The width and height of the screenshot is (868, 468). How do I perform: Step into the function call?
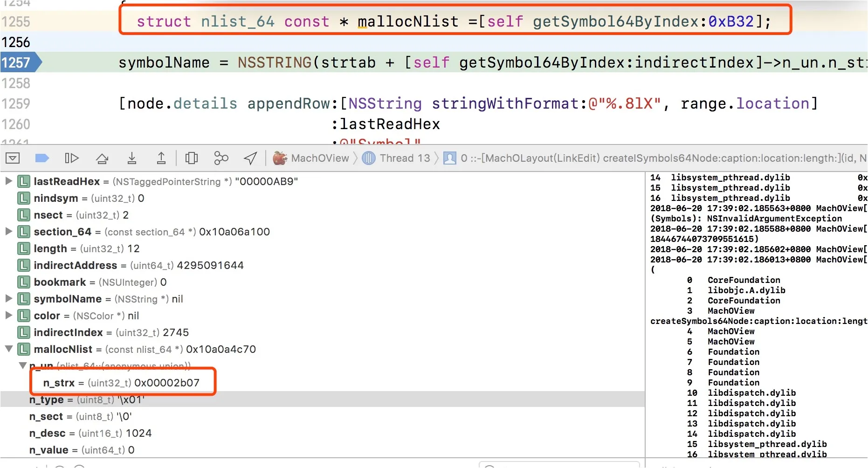click(132, 158)
